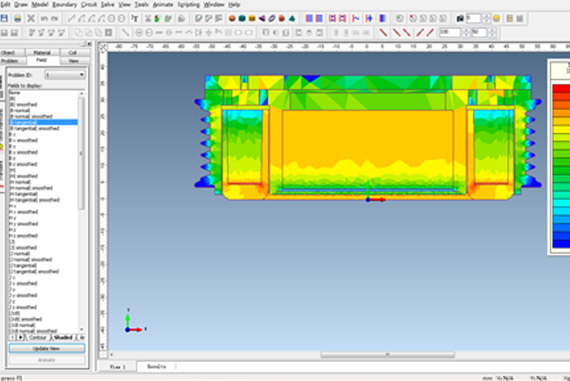Switch to the Material tab
Image resolution: width=570 pixels, height=381 pixels.
coord(41,52)
